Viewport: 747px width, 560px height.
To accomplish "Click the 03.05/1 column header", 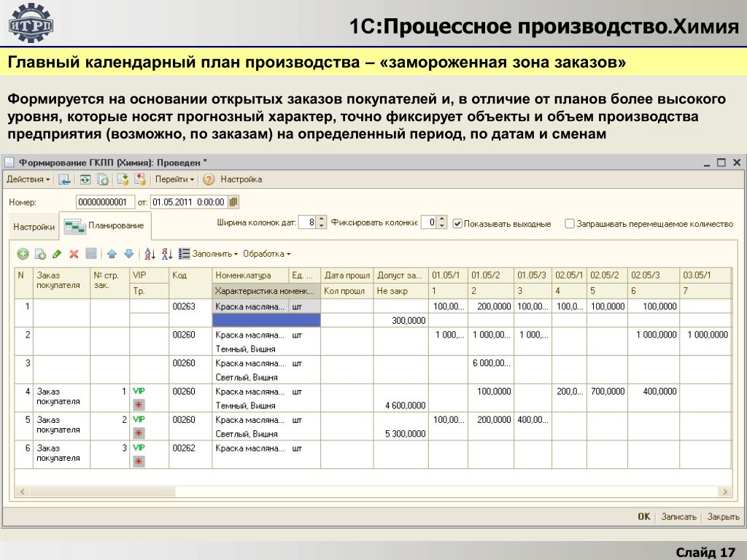I will click(705, 275).
